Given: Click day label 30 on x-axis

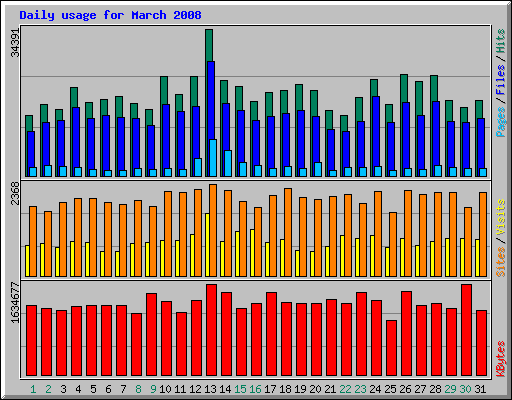Looking at the screenshot, I should (x=465, y=389).
